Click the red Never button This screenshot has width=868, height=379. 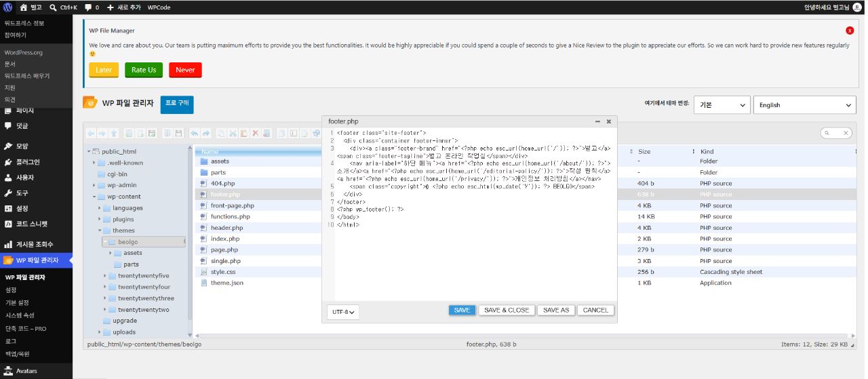click(185, 70)
